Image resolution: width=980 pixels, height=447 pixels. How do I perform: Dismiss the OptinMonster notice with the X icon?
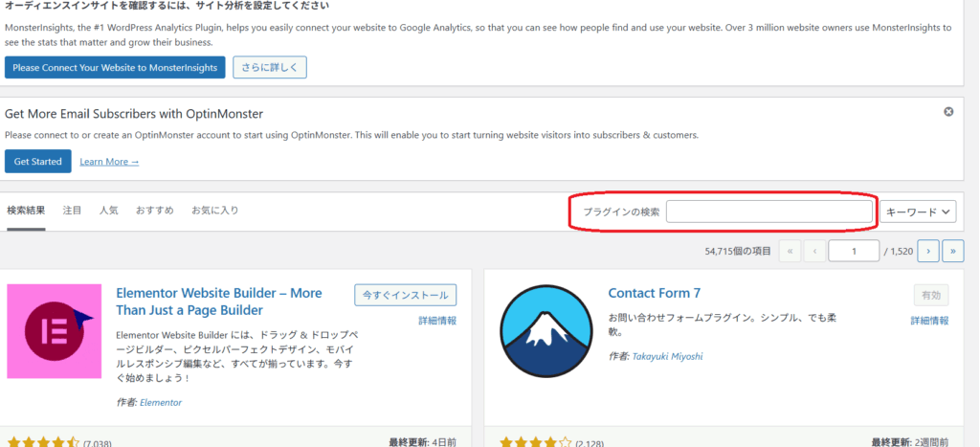coord(948,112)
